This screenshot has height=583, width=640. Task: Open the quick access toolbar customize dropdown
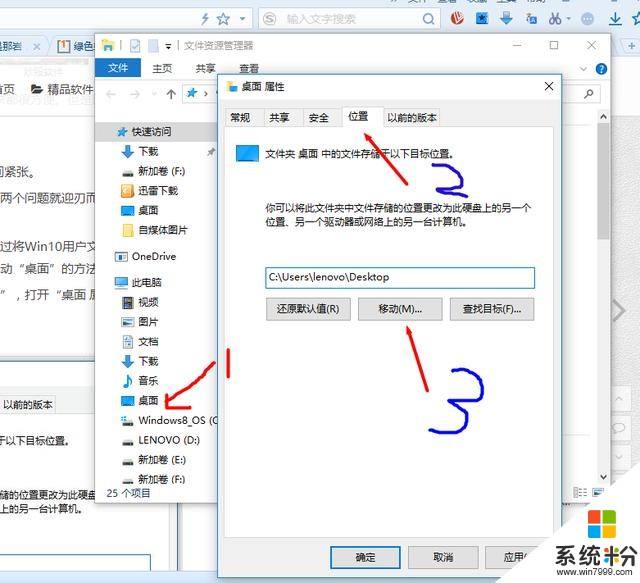(x=168, y=47)
